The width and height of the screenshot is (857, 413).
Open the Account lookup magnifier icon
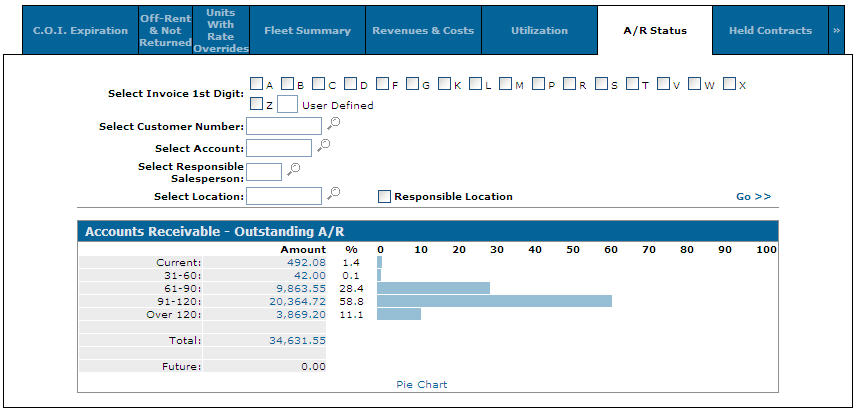pos(323,146)
